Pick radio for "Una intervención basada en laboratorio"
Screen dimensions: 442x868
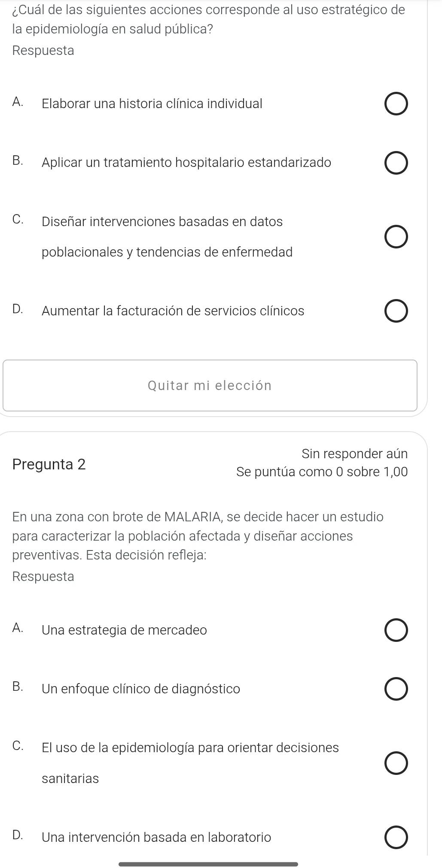coord(396,838)
